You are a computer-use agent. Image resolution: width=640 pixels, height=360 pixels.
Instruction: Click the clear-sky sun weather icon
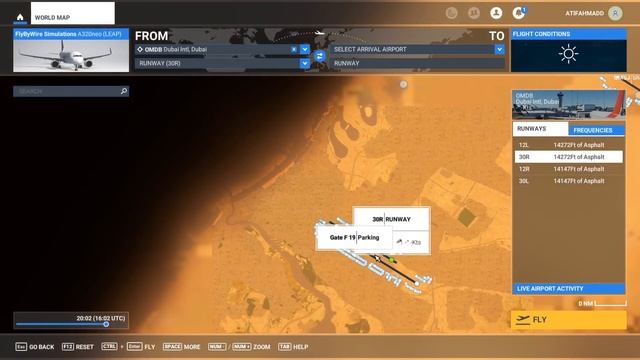coord(568,54)
